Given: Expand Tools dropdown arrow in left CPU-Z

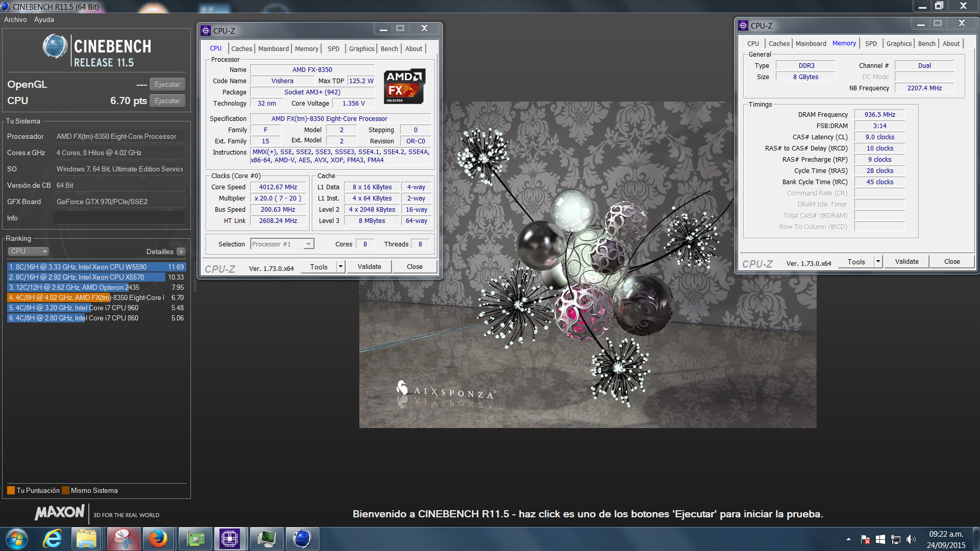Looking at the screenshot, I should coord(340,267).
